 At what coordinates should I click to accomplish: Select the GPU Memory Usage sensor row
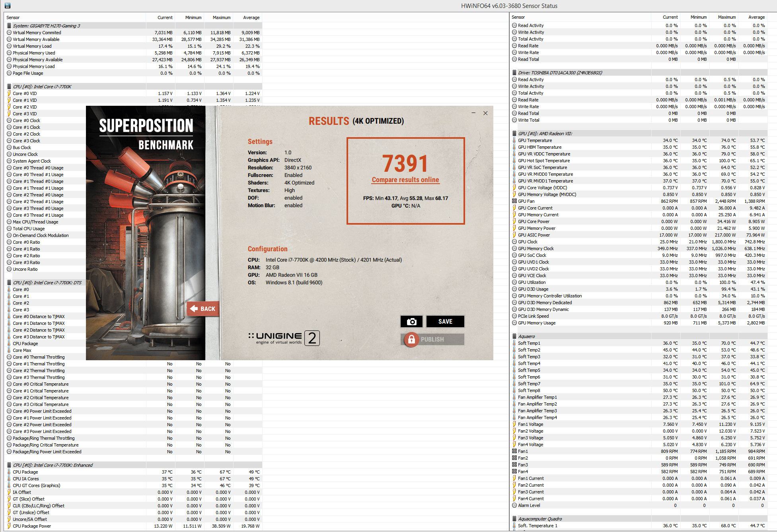pyautogui.click(x=536, y=323)
